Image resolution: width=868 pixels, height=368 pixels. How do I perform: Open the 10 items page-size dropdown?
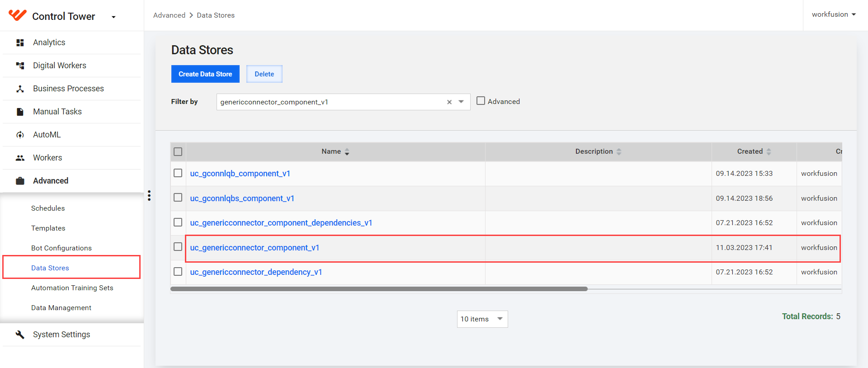click(x=482, y=319)
